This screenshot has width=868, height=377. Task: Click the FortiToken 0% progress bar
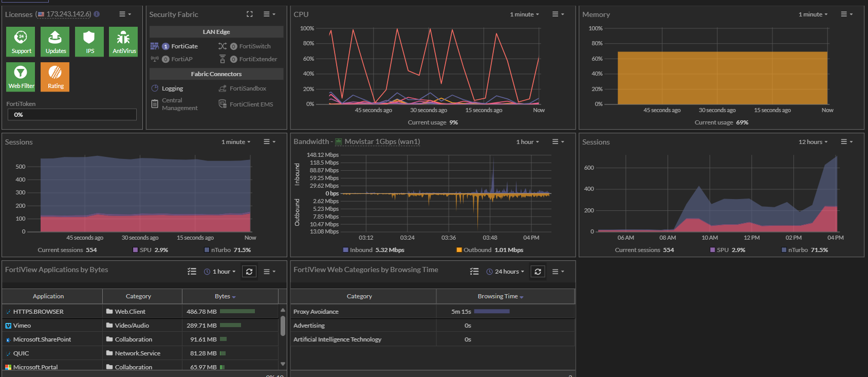pos(72,115)
